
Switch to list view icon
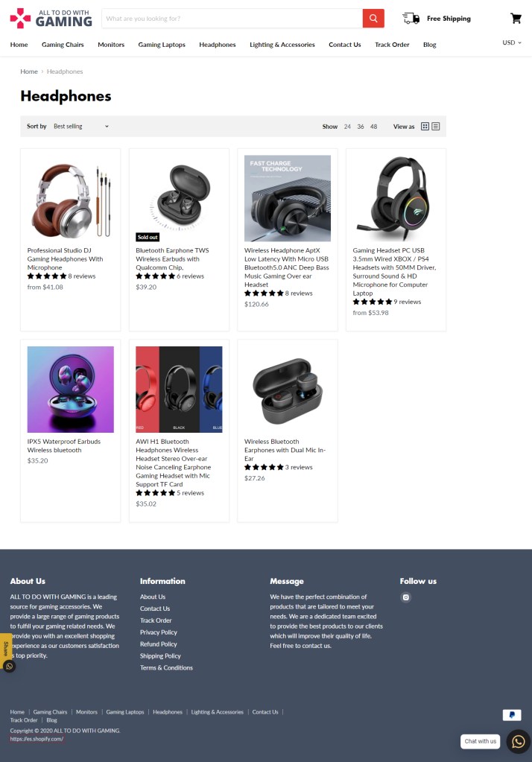click(436, 127)
